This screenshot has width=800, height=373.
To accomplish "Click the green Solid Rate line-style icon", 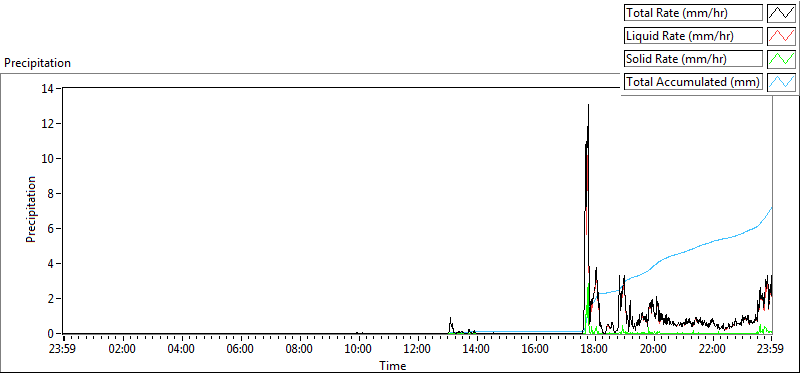I will (x=781, y=59).
